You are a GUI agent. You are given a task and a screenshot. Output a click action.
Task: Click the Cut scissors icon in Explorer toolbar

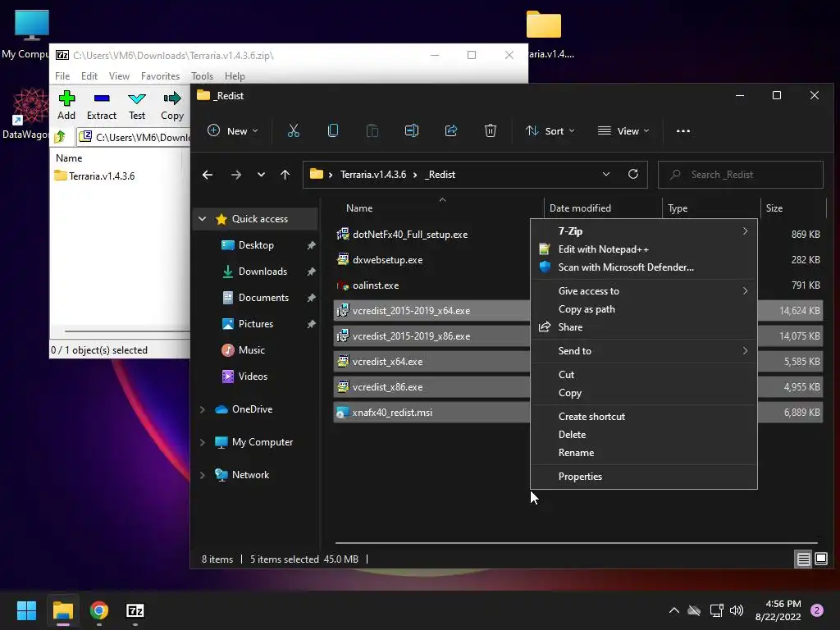(x=294, y=130)
